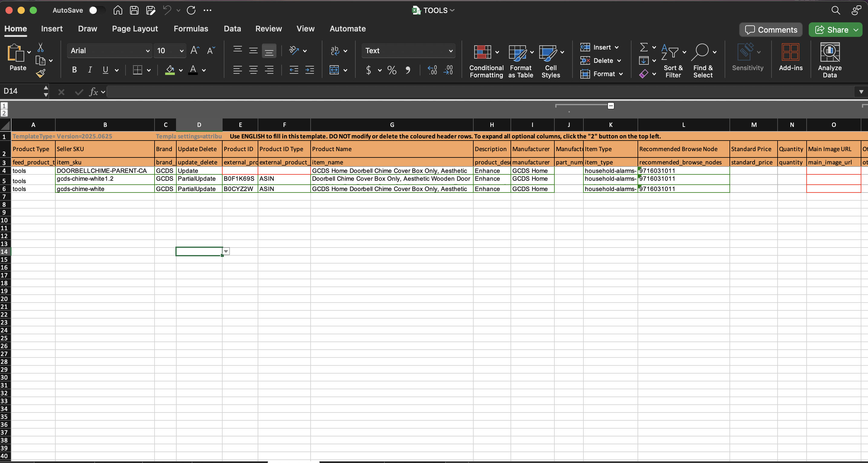The image size is (868, 463).
Task: Open the Arial font name dropdown
Action: pos(147,51)
